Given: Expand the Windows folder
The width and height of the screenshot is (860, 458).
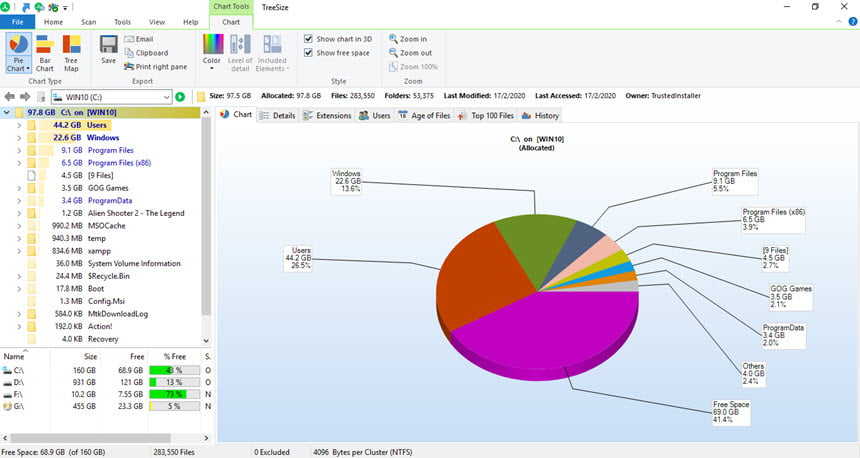Looking at the screenshot, I should tap(19, 138).
